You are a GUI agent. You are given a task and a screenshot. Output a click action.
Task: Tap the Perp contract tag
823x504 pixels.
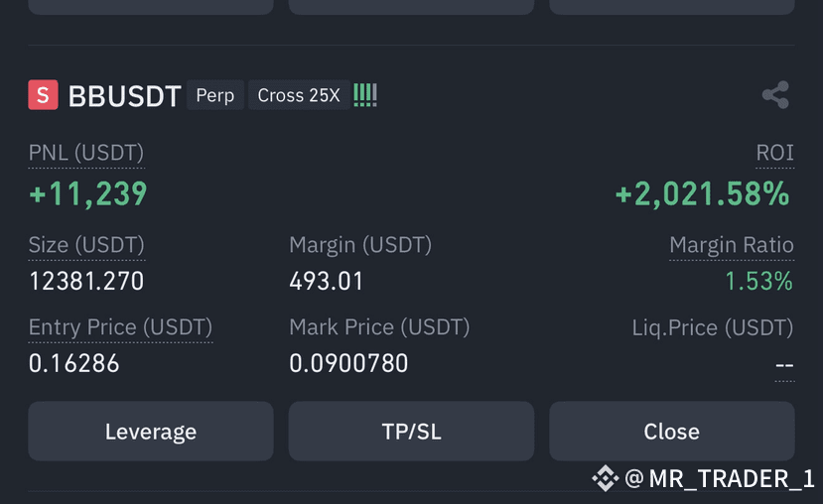click(215, 95)
